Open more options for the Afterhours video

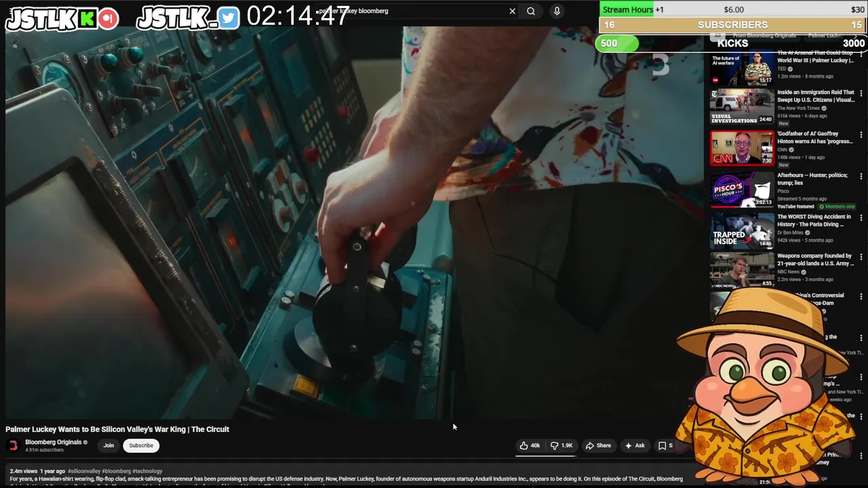click(861, 177)
